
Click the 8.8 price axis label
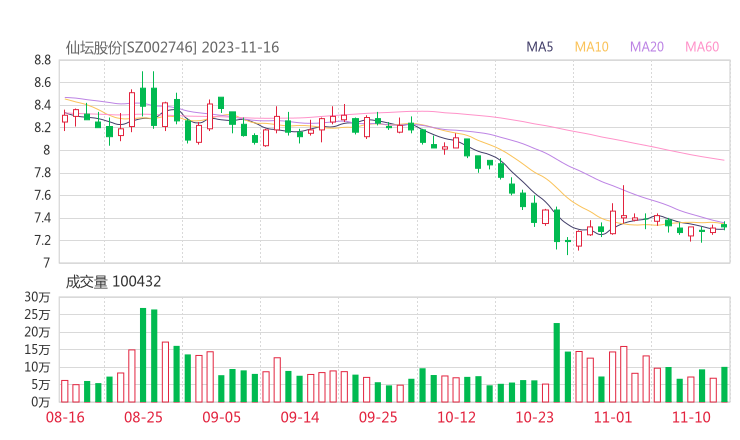[x=41, y=60]
